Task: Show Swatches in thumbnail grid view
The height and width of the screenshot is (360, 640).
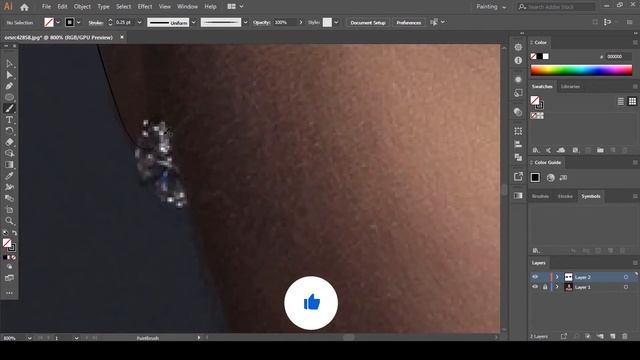Action: [x=632, y=101]
